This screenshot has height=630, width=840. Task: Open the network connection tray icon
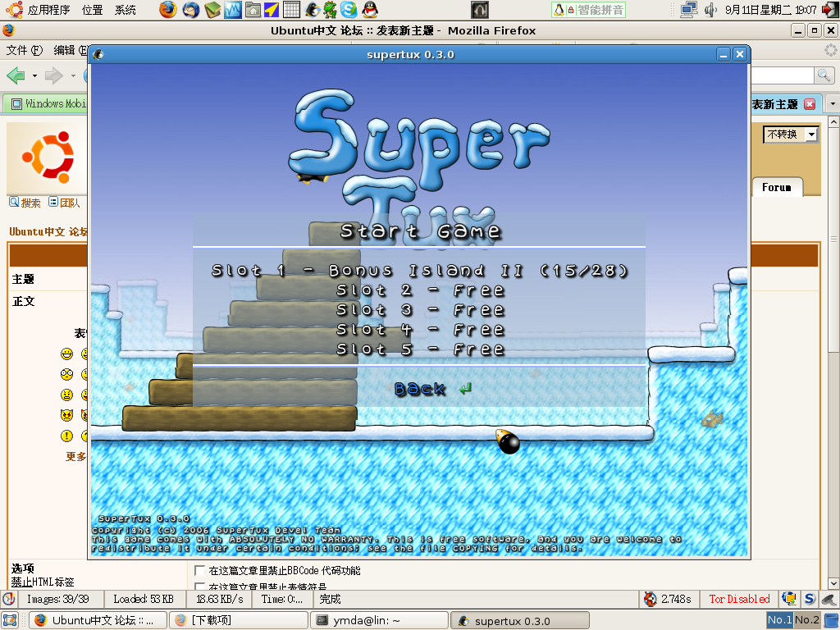click(x=688, y=10)
